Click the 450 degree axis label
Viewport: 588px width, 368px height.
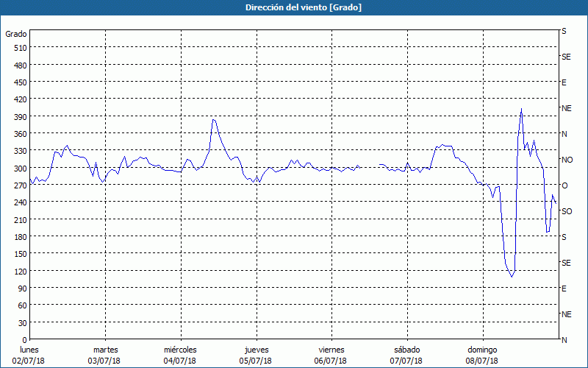(21, 82)
